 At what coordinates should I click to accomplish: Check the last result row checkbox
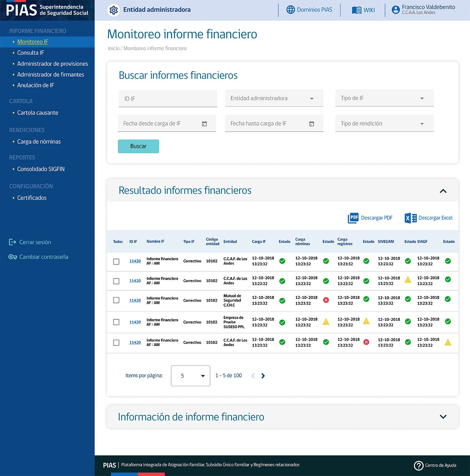click(x=116, y=343)
